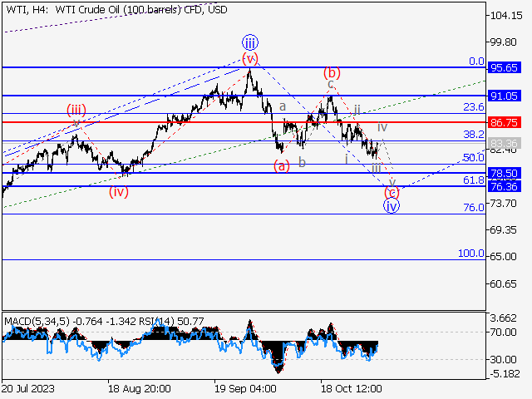Click the Fibonacci 38.2 level label
This screenshot has height=399, width=532.
[x=474, y=135]
